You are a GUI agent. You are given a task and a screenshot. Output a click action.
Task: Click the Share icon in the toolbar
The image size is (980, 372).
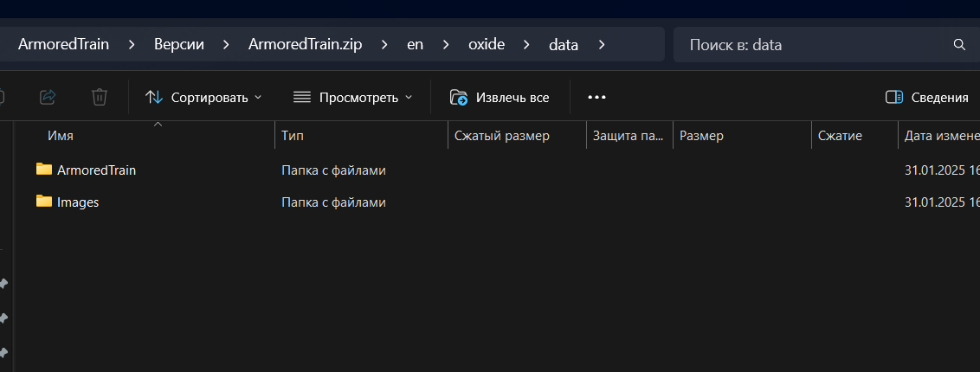click(x=48, y=97)
